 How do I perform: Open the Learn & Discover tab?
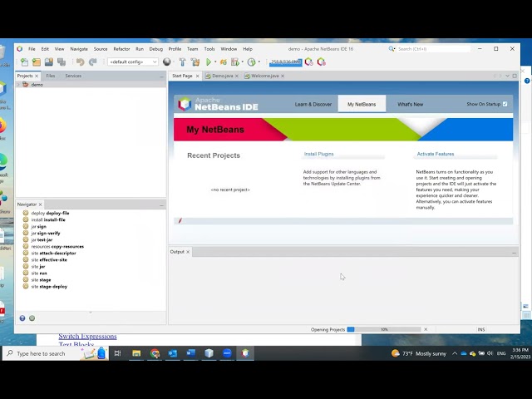click(313, 104)
